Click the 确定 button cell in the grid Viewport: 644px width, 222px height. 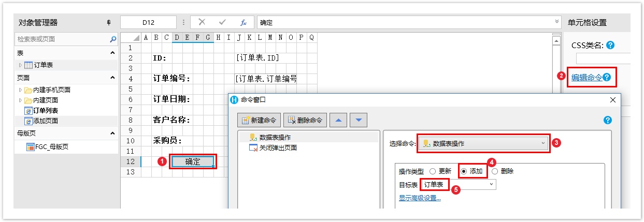coord(193,161)
